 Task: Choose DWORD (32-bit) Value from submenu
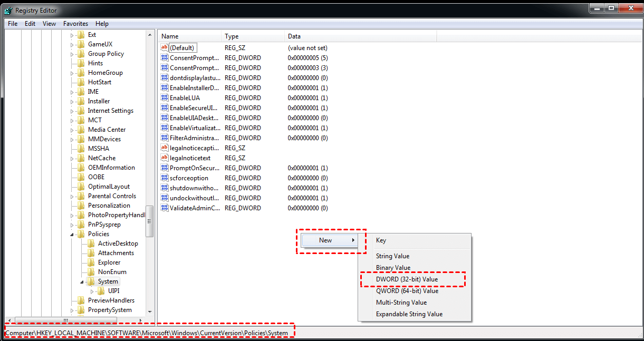tap(407, 279)
